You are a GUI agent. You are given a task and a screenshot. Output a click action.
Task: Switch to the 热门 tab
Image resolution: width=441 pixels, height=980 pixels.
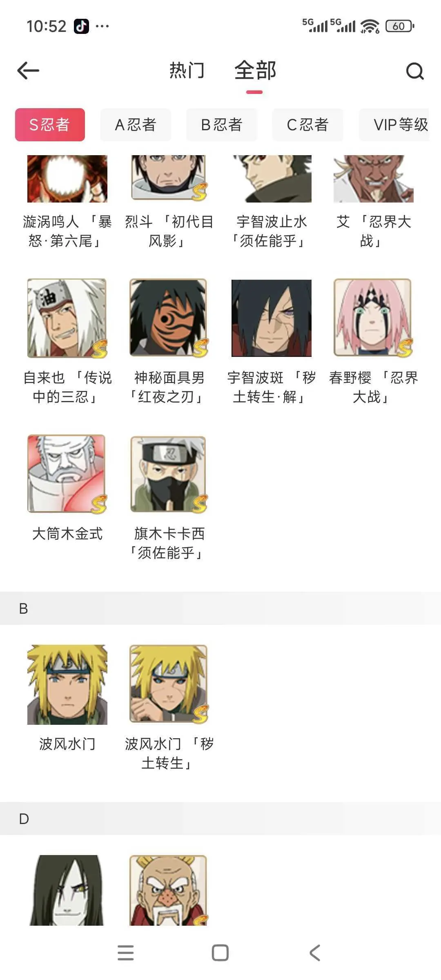click(x=187, y=71)
